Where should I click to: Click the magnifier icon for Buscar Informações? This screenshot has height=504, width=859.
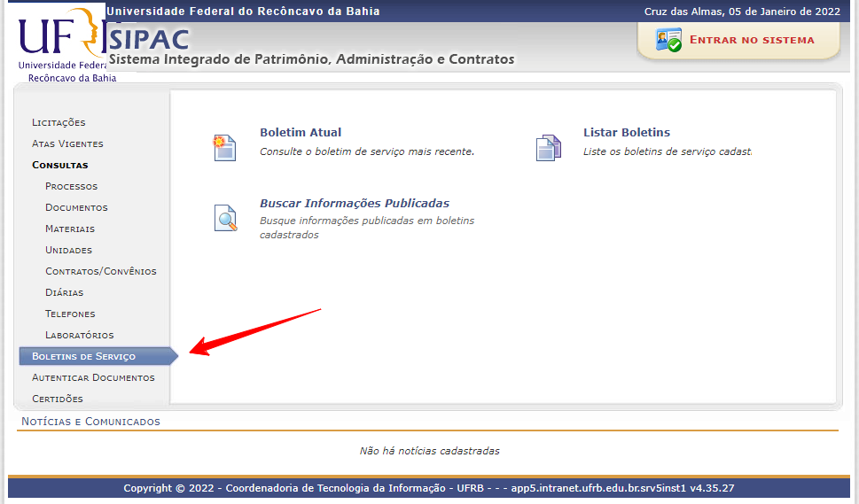tap(225, 218)
